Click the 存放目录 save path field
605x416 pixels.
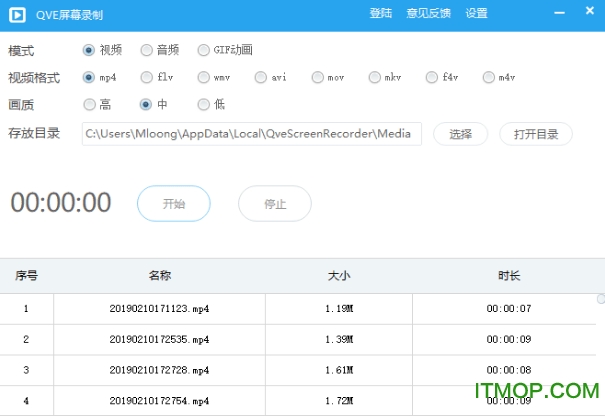(252, 134)
